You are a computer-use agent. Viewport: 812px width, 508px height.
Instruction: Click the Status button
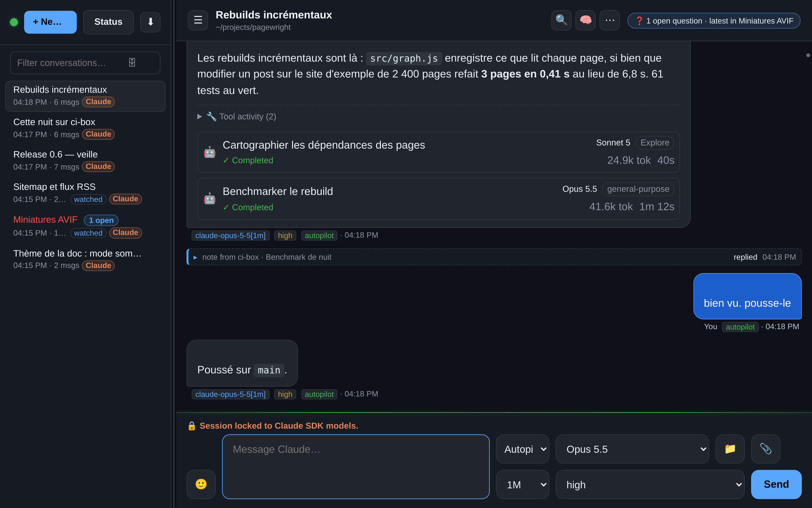[x=108, y=22]
